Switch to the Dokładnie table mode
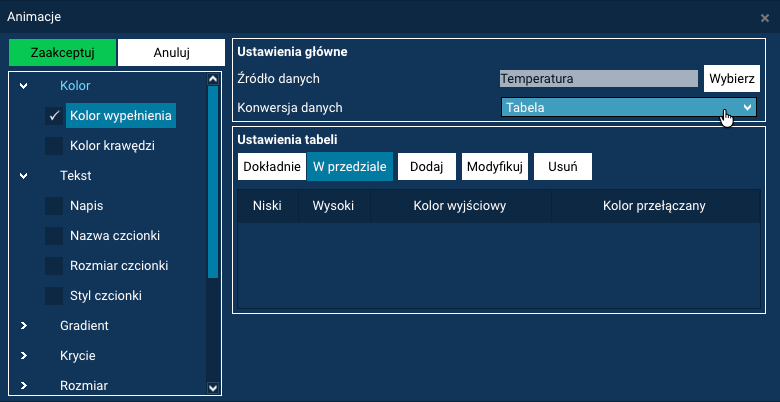The height and width of the screenshot is (402, 780). pos(270,166)
